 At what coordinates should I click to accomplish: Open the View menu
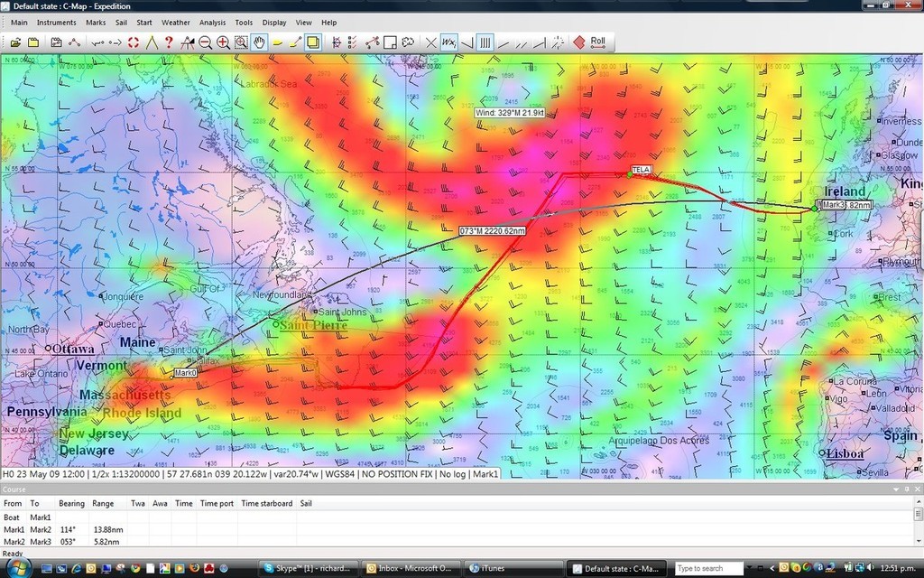pos(303,23)
